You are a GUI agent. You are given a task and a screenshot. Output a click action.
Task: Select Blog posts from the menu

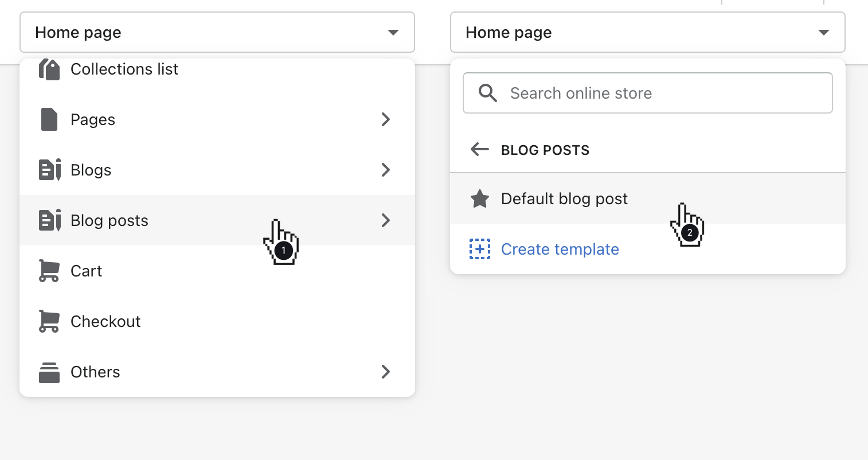click(109, 220)
